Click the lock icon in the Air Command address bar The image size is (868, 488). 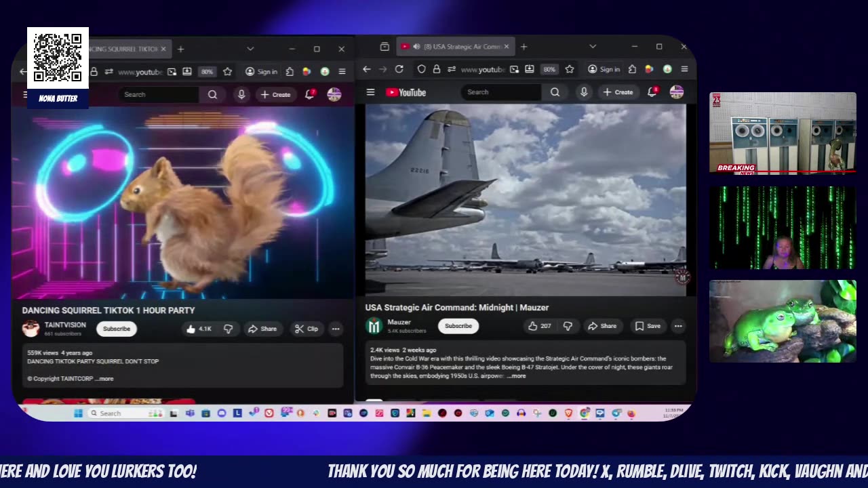coord(436,69)
